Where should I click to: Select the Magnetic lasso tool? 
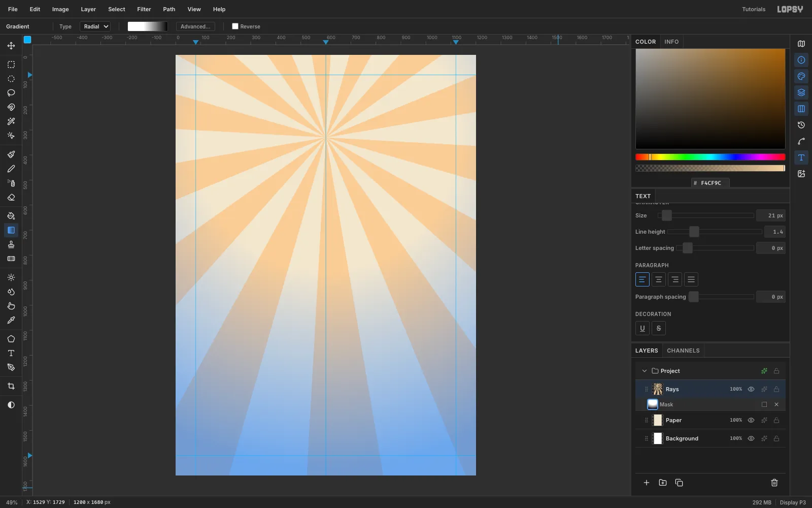click(11, 107)
